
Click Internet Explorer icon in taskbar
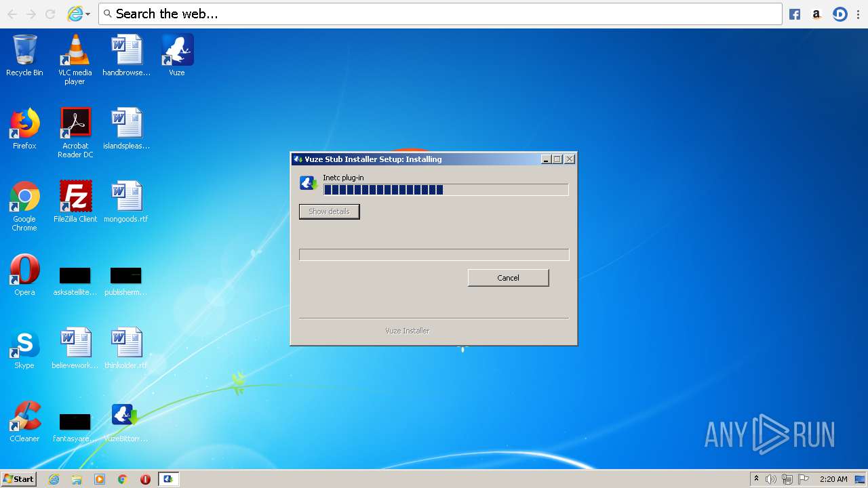(x=54, y=479)
